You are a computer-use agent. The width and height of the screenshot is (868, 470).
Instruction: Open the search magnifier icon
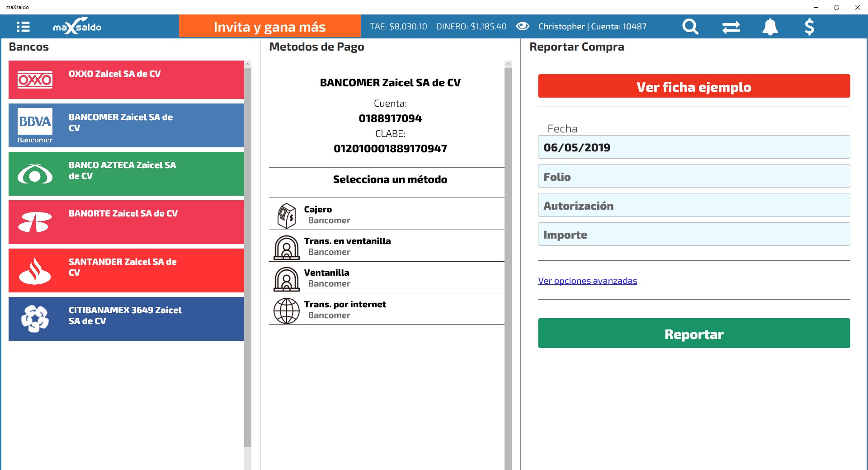click(x=690, y=27)
